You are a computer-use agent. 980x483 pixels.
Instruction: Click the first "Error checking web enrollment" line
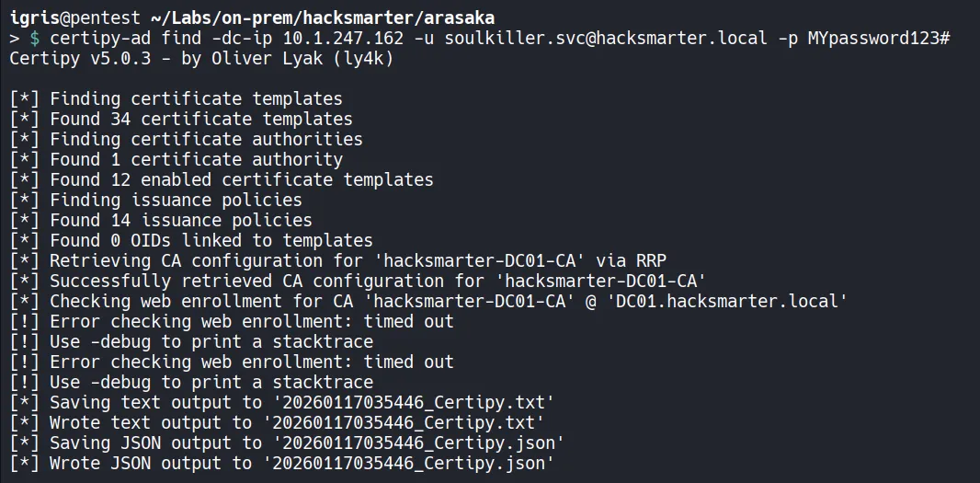coord(251,321)
